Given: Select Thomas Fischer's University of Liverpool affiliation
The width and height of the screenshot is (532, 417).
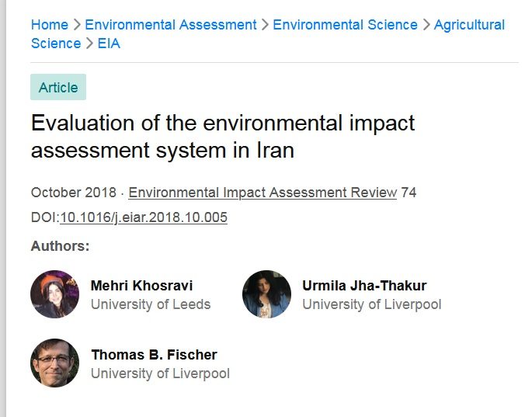Looking at the screenshot, I should (x=160, y=374).
